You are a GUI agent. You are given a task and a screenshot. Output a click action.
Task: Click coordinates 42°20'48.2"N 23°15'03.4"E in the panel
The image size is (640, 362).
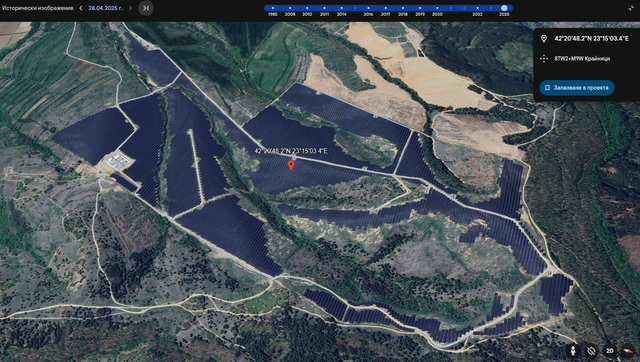tap(591, 39)
